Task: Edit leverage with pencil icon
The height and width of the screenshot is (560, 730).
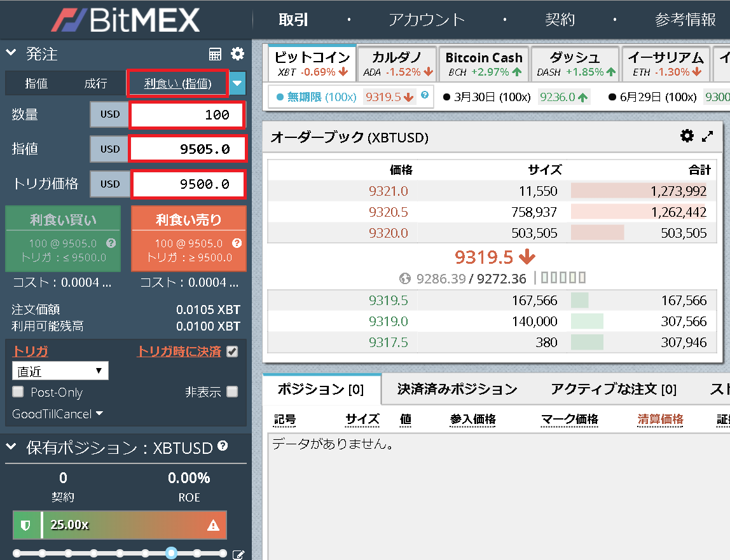Action: (x=238, y=554)
